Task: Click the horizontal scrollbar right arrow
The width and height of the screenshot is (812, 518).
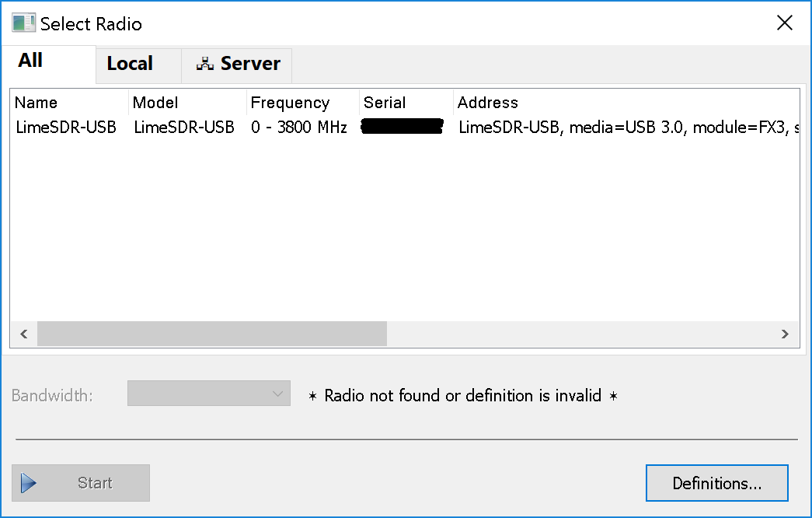Action: pyautogui.click(x=785, y=334)
